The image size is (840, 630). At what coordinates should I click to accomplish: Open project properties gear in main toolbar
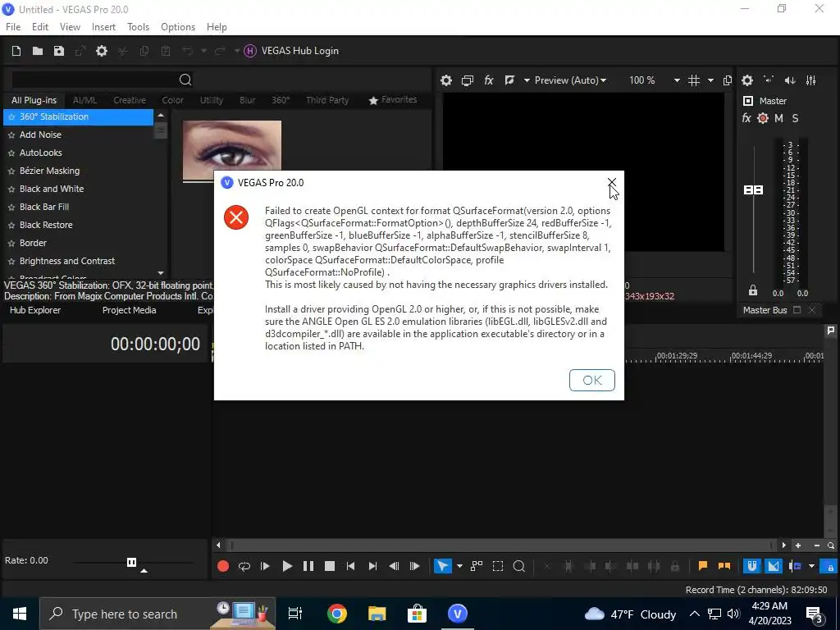(101, 51)
